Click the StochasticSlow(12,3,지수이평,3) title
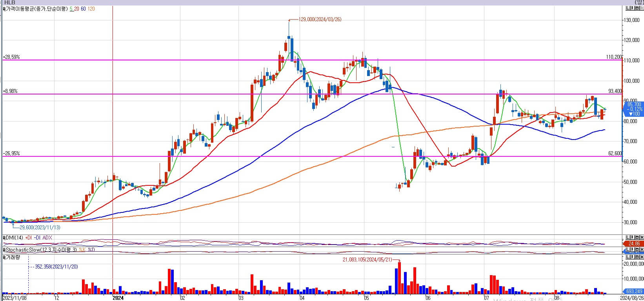The height and width of the screenshot is (301, 644). pyautogui.click(x=41, y=250)
